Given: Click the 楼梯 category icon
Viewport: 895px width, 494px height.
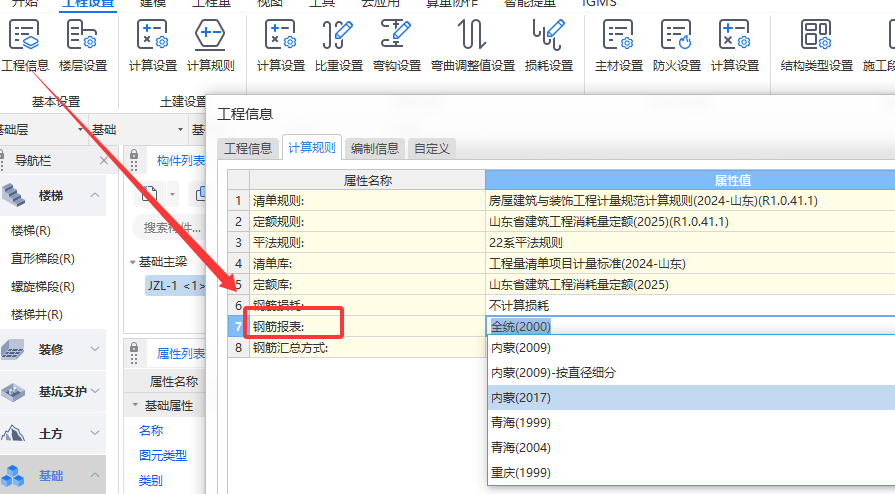Looking at the screenshot, I should tap(14, 195).
